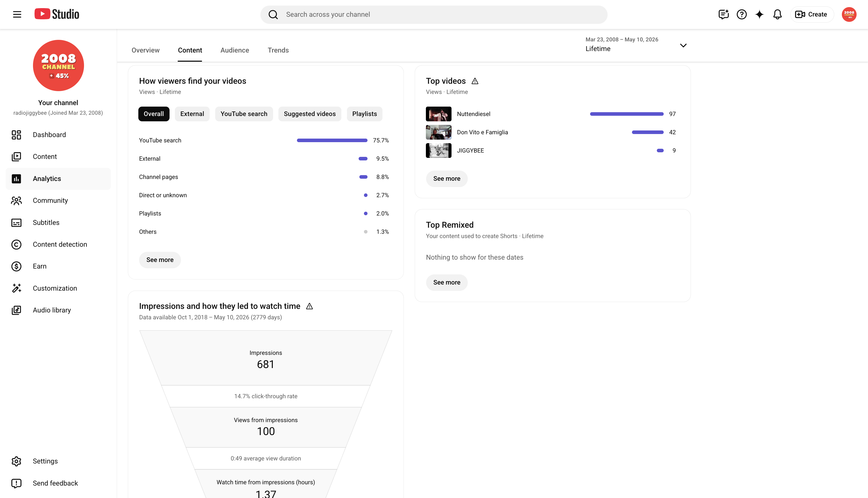868x498 pixels.
Task: Select the Suggested videos filter chip
Action: pyautogui.click(x=310, y=114)
